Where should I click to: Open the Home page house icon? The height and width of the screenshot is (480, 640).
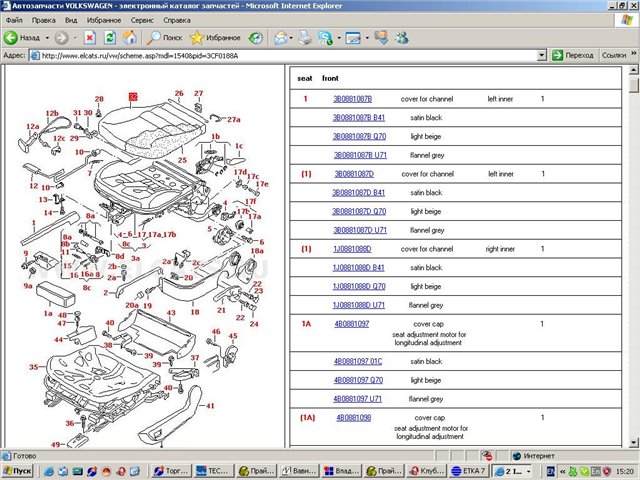tap(130, 38)
